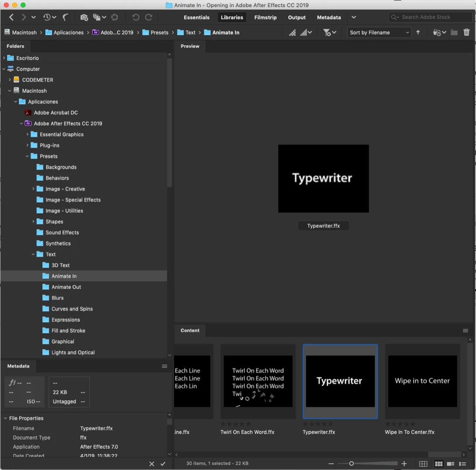Switch to Metadata workspace
This screenshot has height=470, width=476.
click(x=329, y=17)
